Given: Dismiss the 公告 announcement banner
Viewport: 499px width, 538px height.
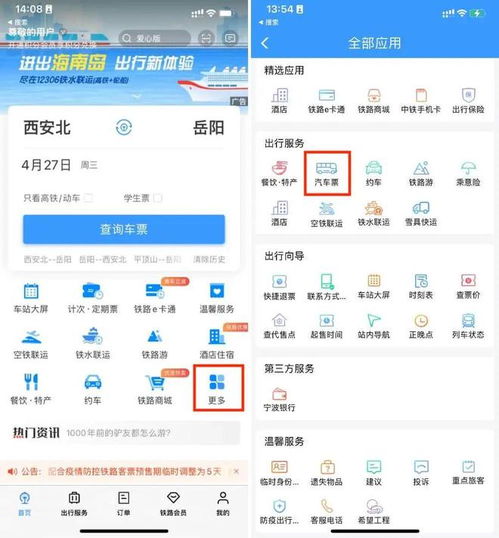Looking at the screenshot, I should pos(236,471).
